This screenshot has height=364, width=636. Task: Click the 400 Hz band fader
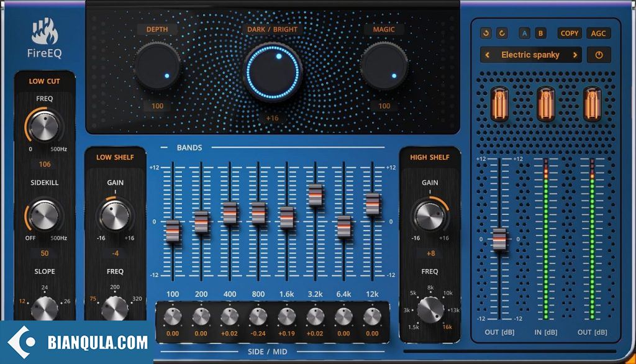tap(230, 212)
